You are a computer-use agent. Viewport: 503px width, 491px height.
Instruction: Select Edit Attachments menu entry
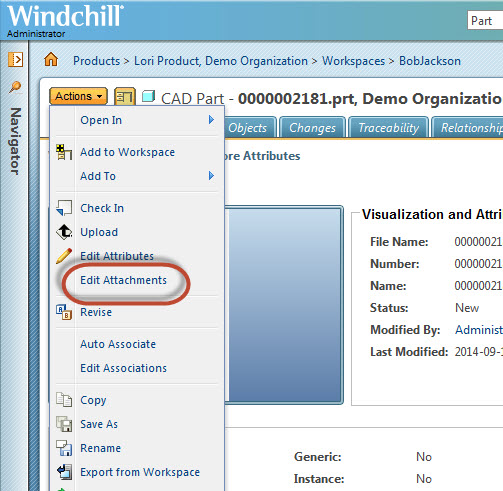[x=123, y=280]
